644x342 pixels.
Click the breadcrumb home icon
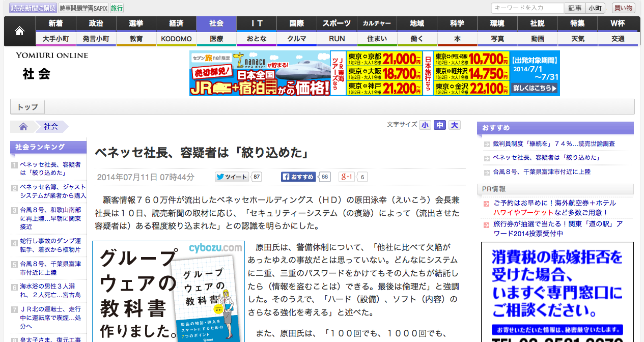pos(23,127)
